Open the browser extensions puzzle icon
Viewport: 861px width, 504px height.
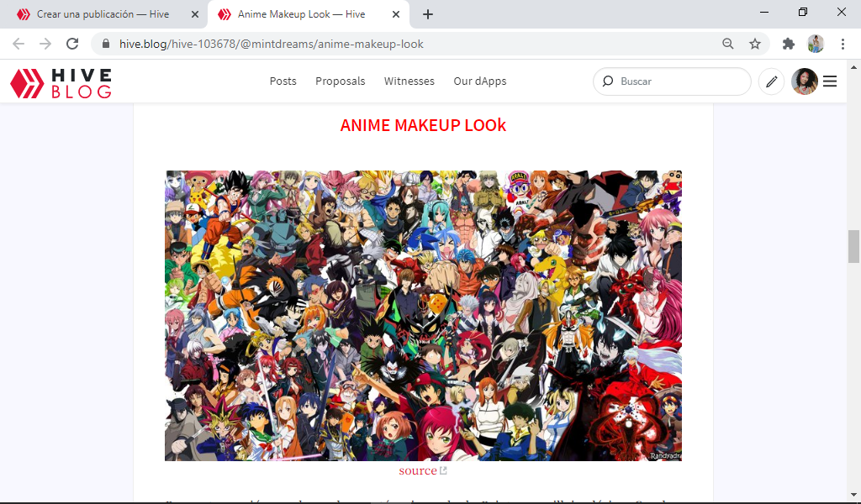tap(789, 44)
